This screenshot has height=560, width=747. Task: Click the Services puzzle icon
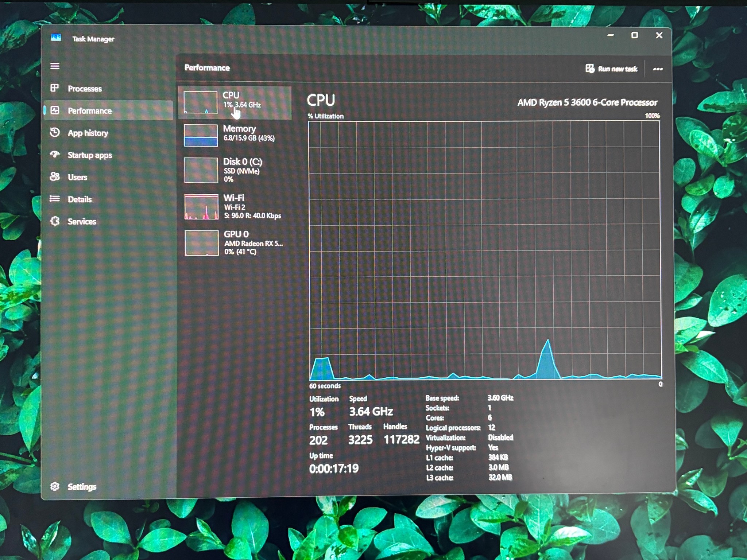(55, 221)
